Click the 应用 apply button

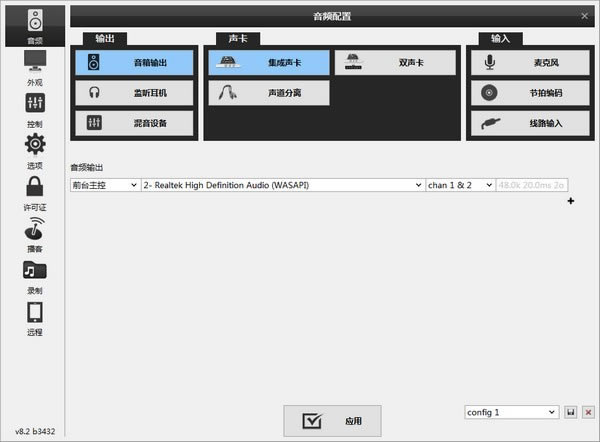pyautogui.click(x=332, y=421)
